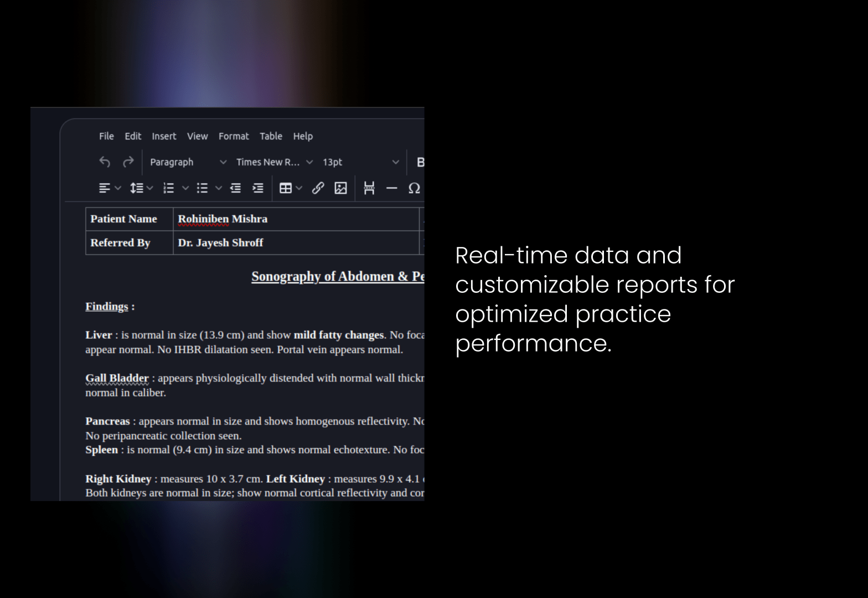The image size is (868, 598).
Task: Click the Undo arrow icon
Action: 105,162
